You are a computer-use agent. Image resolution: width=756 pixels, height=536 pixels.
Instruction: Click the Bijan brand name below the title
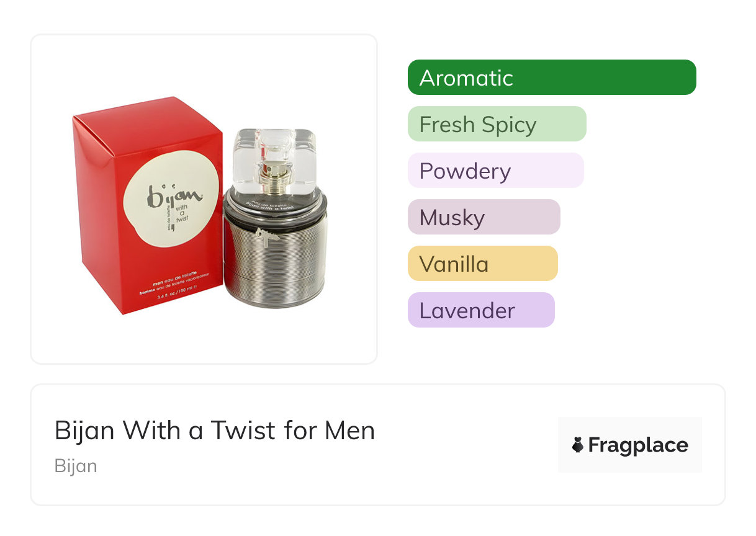pos(76,466)
